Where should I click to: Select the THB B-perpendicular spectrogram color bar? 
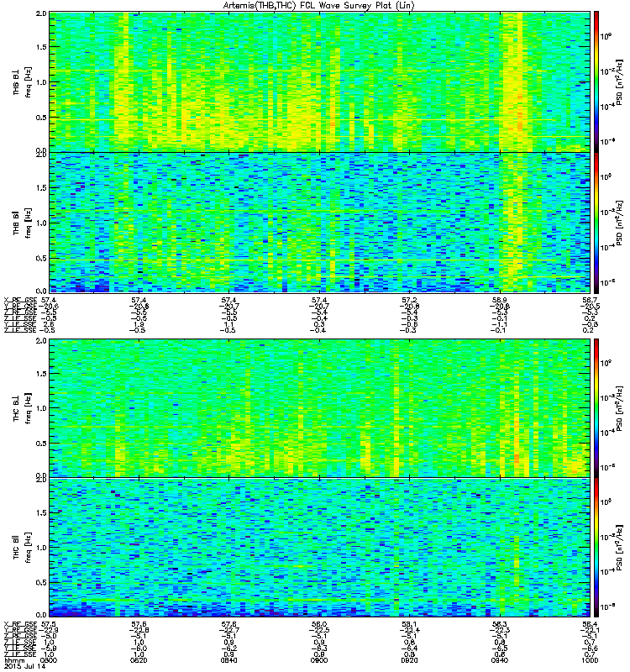click(x=596, y=82)
